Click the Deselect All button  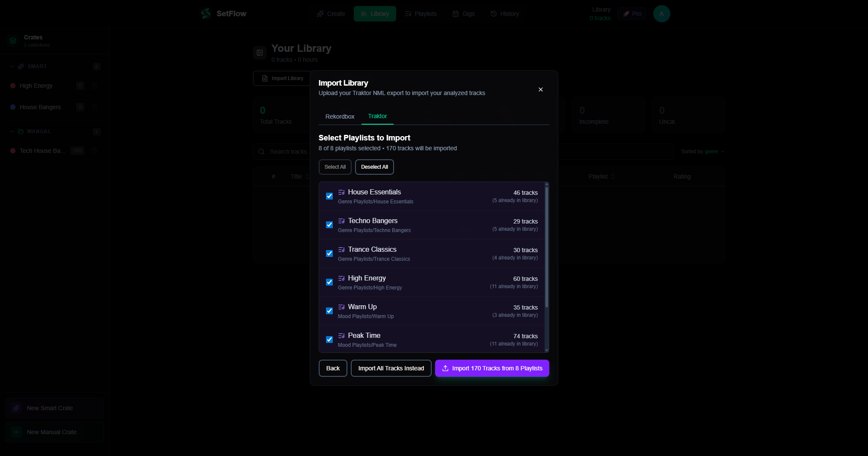(x=374, y=167)
